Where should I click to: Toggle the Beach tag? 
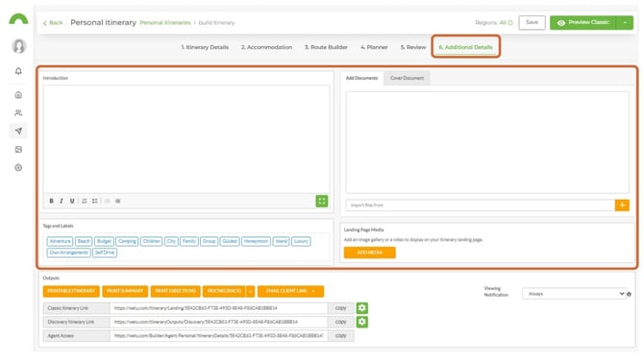click(x=84, y=241)
